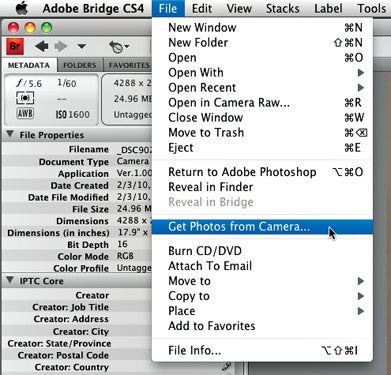Select Move to Trash

[x=262, y=132]
